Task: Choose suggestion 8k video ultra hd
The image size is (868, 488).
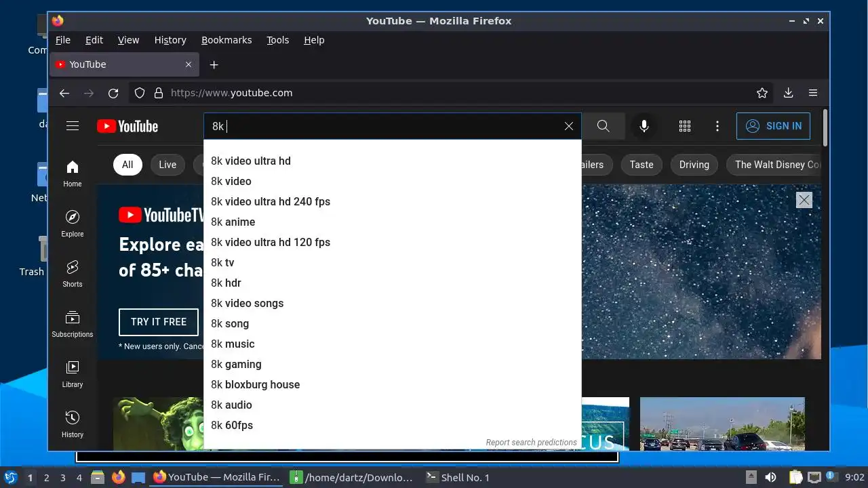Action: [393, 161]
